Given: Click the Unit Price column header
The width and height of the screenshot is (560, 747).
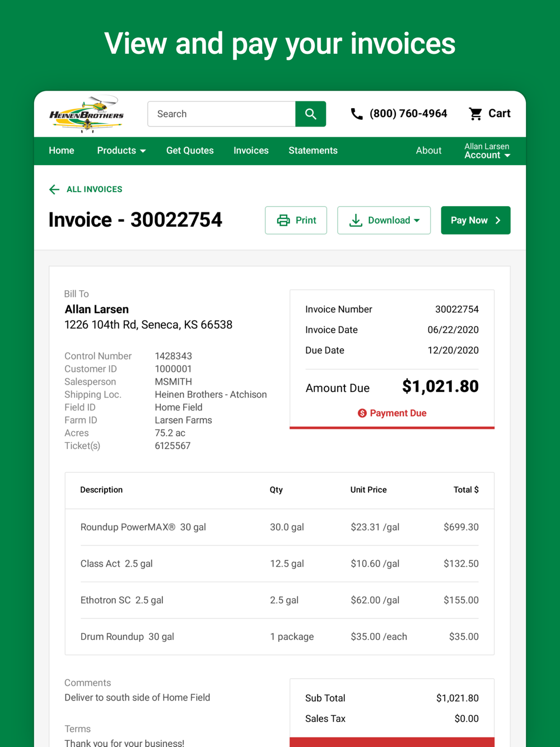Looking at the screenshot, I should pos(368,490).
